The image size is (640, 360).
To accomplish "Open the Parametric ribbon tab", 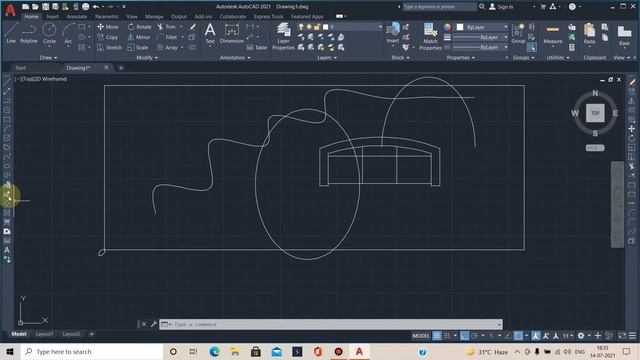I will pyautogui.click(x=107, y=17).
